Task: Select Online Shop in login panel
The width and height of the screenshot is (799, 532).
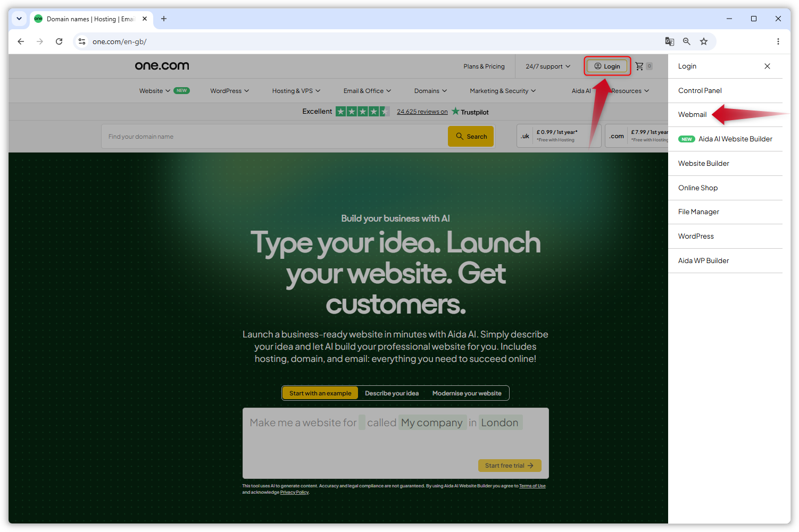Action: pos(725,188)
